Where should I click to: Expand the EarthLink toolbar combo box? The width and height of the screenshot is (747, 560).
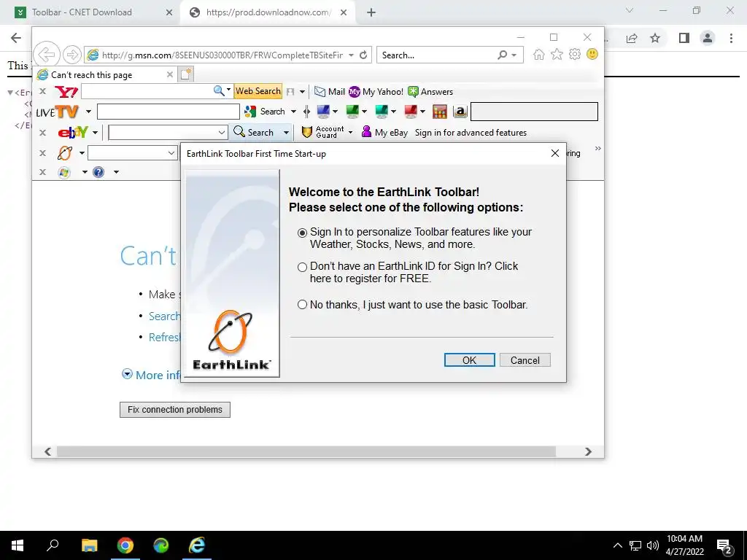coord(171,153)
